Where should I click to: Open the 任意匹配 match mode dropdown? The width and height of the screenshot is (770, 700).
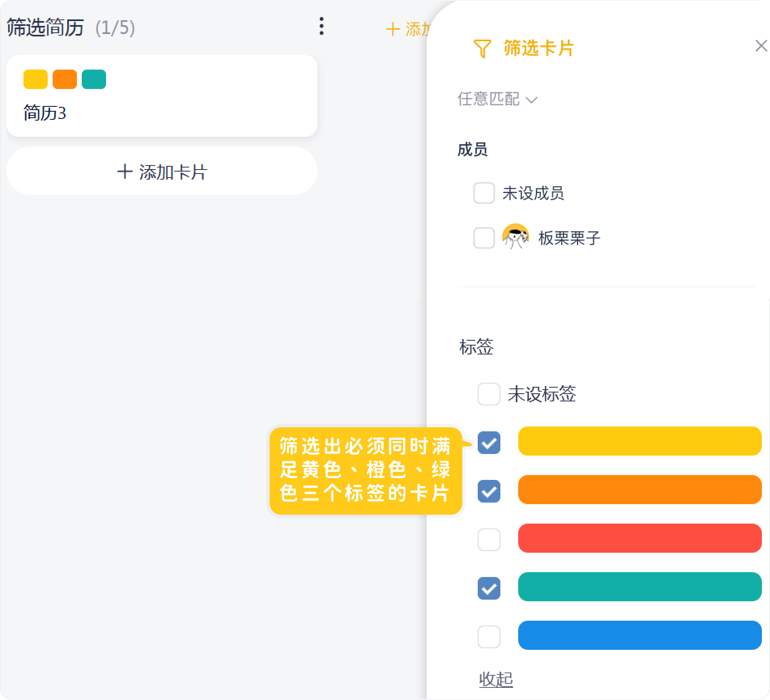coord(497,99)
